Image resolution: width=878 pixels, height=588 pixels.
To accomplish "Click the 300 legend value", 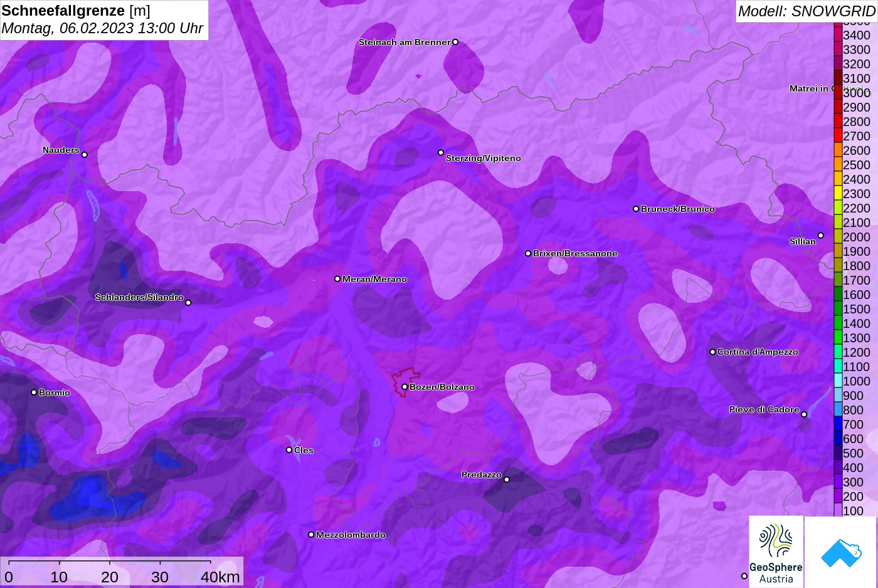I will tap(854, 482).
